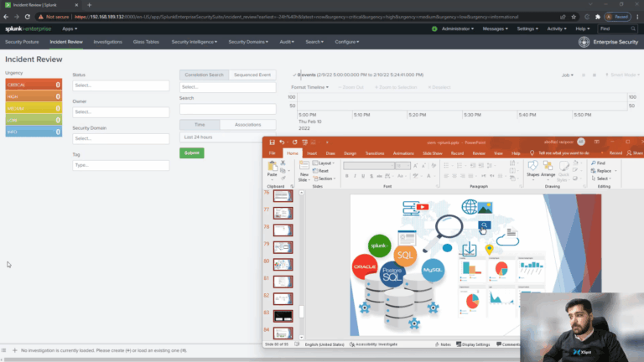Switch to the Design tab in PowerPoint
The height and width of the screenshot is (362, 644).
pyautogui.click(x=350, y=153)
